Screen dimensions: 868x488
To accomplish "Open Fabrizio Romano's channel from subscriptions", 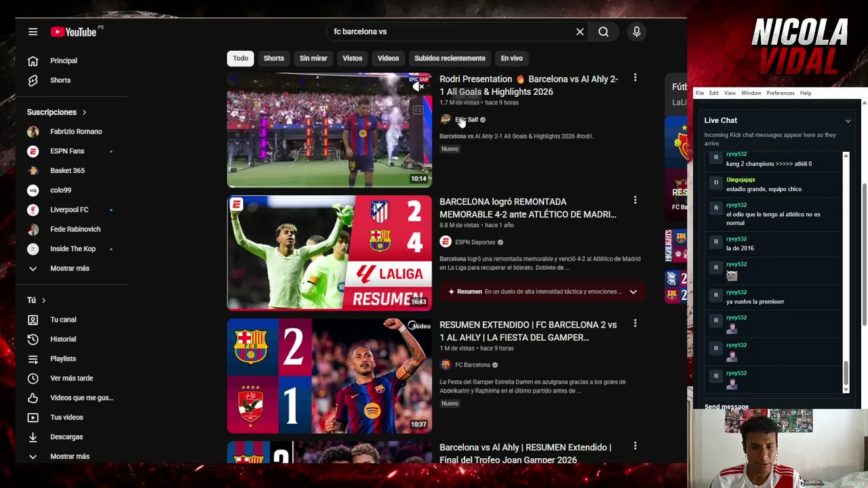I will [x=76, y=131].
